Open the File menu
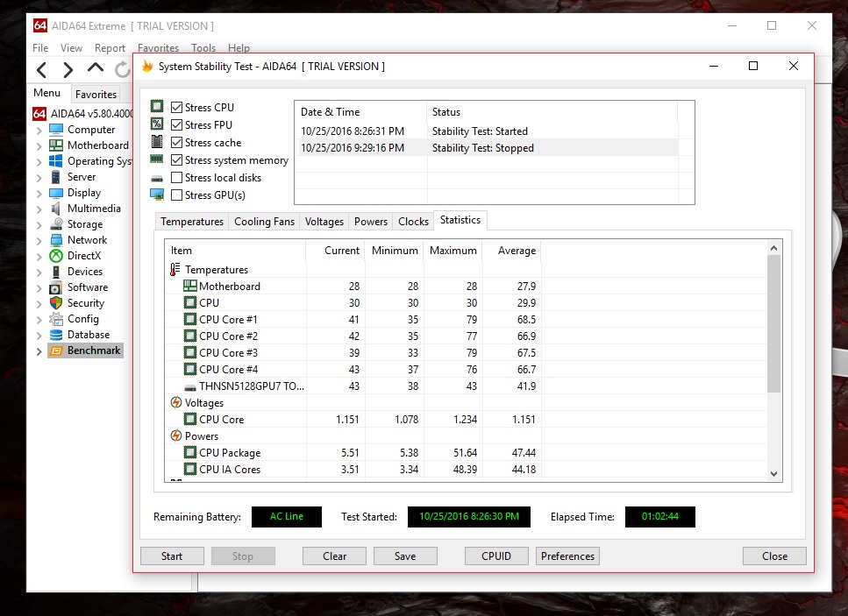 [x=40, y=48]
